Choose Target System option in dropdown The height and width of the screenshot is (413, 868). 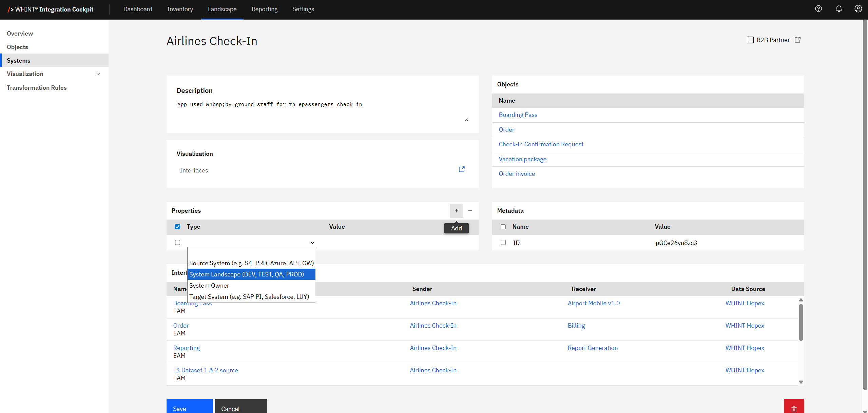251,297
